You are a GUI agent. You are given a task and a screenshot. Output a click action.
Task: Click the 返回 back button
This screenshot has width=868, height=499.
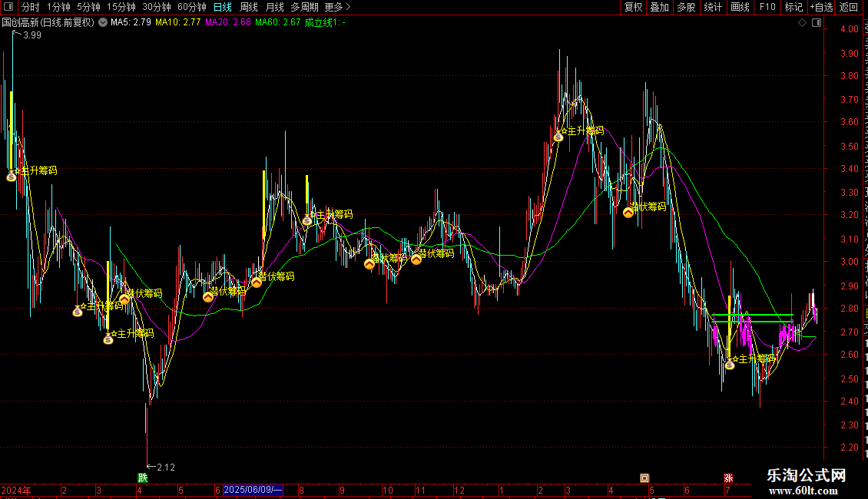coord(849,7)
